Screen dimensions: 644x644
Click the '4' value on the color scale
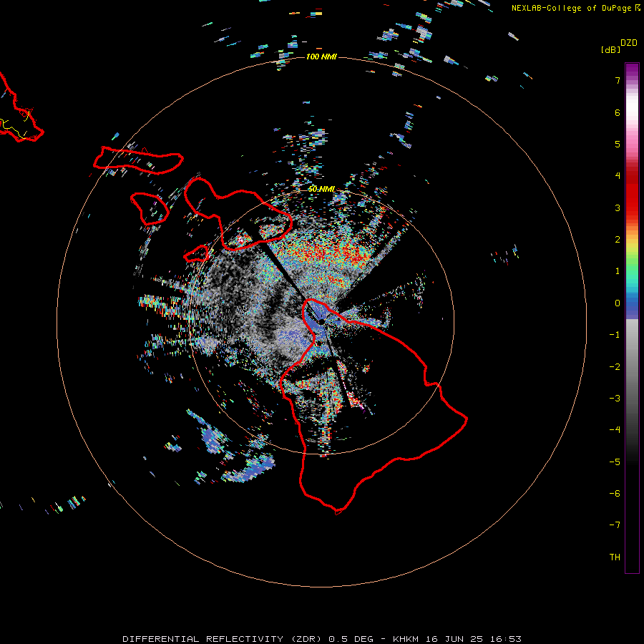click(x=618, y=176)
